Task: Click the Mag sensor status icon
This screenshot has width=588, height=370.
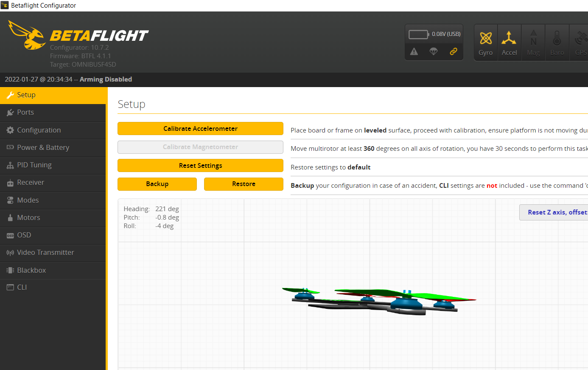Action: 533,42
